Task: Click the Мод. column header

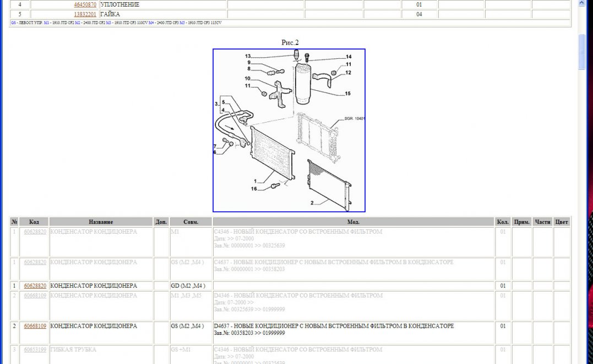Action: [353, 222]
